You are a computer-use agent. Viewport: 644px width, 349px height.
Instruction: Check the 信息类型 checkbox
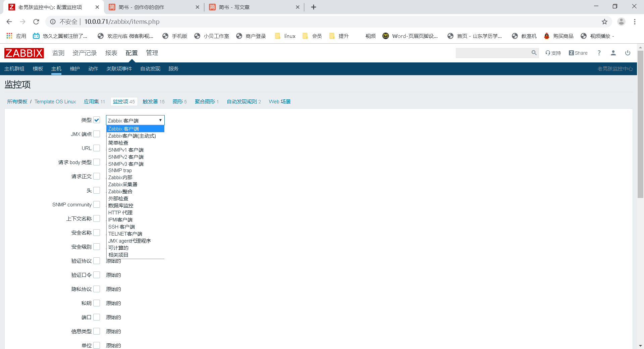tap(97, 331)
